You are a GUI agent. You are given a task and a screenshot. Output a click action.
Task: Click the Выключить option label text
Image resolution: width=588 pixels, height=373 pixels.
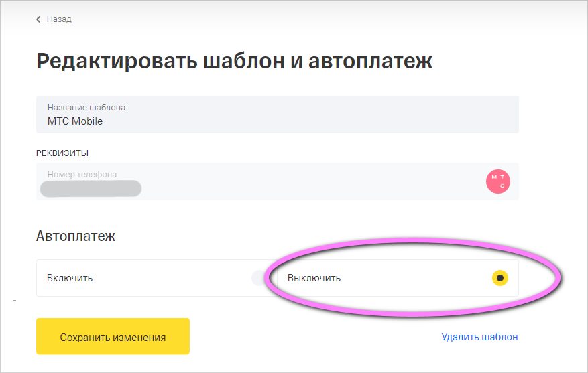pyautogui.click(x=314, y=278)
